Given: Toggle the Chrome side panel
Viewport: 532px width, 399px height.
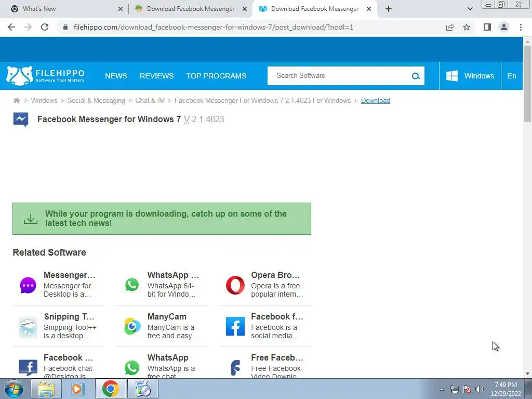Looking at the screenshot, I should 487,27.
